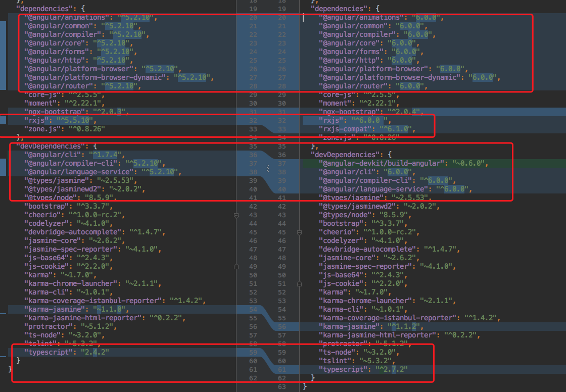Click "bootstrap": "^3.3.7" in the right file
The height and width of the screenshot is (392, 566).
(363, 223)
